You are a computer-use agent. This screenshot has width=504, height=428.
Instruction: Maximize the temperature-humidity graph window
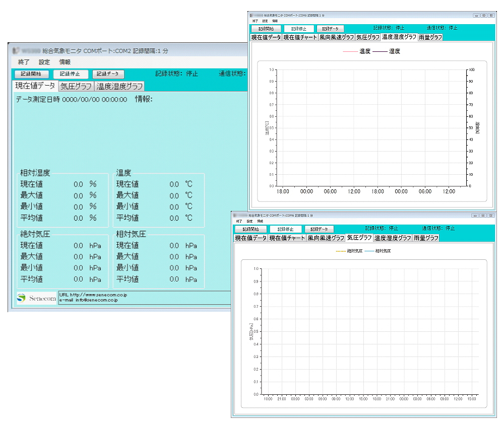point(483,16)
